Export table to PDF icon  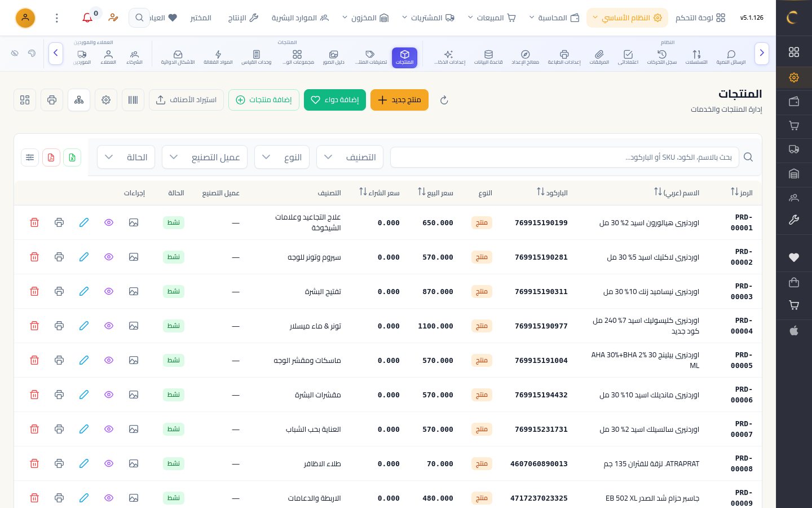[x=51, y=157]
